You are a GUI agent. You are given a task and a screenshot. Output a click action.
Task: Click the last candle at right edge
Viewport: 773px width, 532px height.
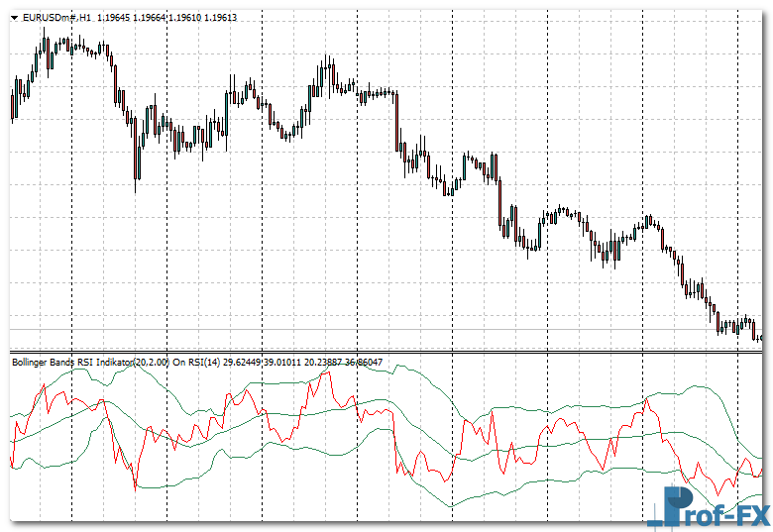(x=759, y=336)
